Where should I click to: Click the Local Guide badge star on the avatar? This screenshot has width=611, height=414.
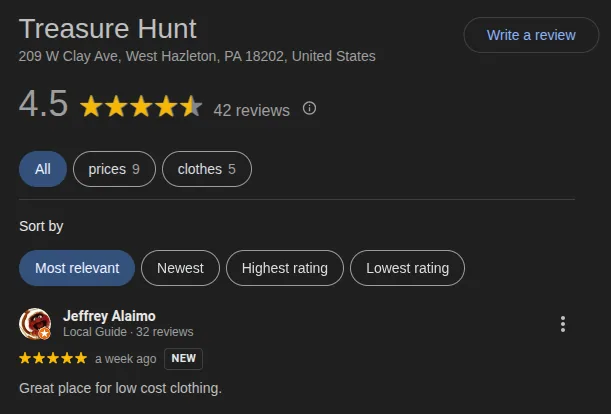tap(44, 334)
